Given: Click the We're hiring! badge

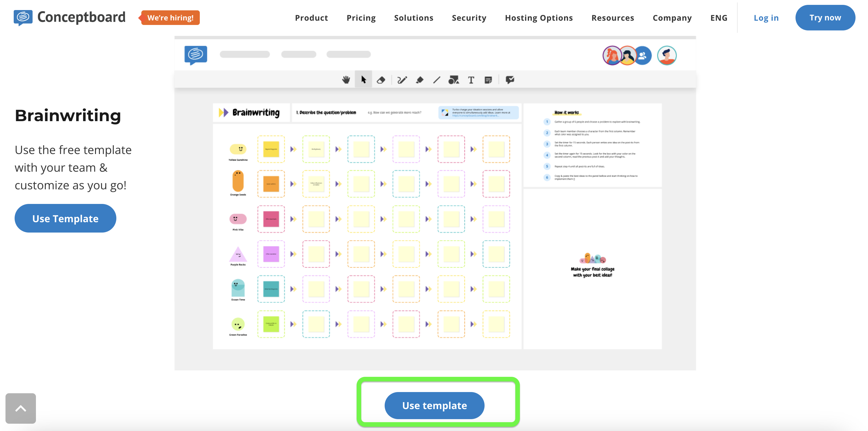Looking at the screenshot, I should pos(170,18).
